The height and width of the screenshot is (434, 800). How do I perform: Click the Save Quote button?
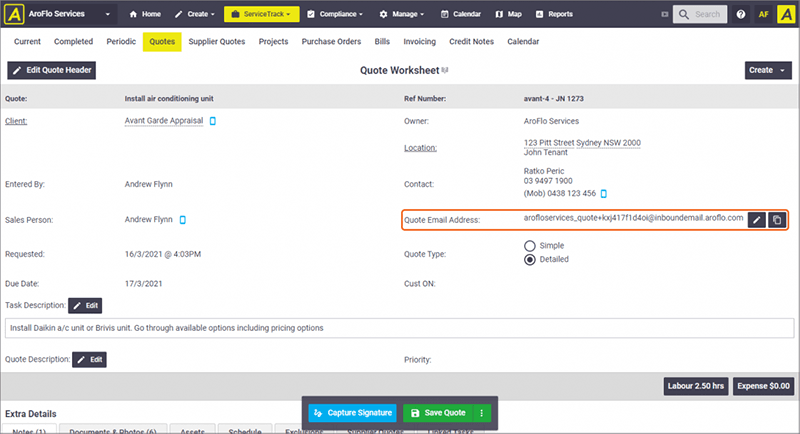438,413
